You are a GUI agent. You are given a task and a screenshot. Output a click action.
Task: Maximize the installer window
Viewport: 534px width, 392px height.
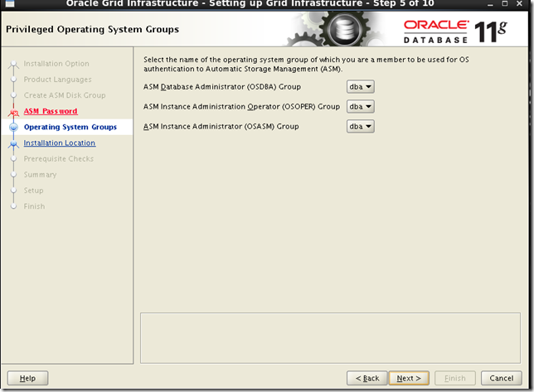(x=505, y=3)
